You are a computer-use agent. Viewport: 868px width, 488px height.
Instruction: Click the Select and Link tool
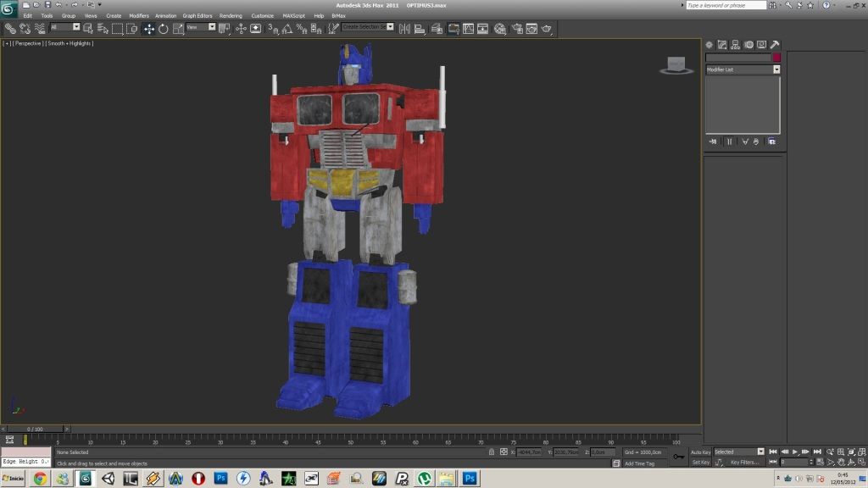[10, 29]
